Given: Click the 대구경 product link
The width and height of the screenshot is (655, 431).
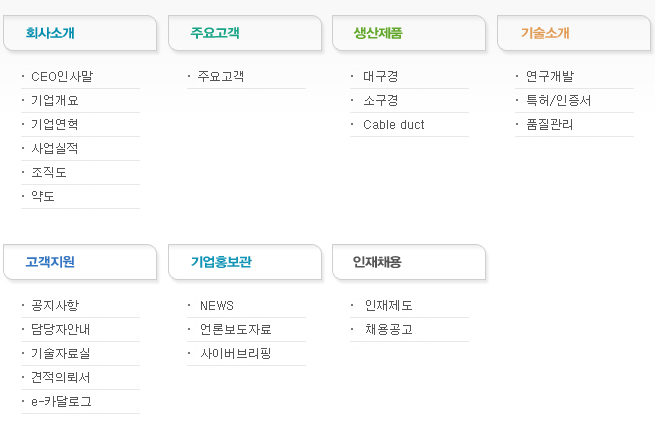Looking at the screenshot, I should pyautogui.click(x=380, y=76).
